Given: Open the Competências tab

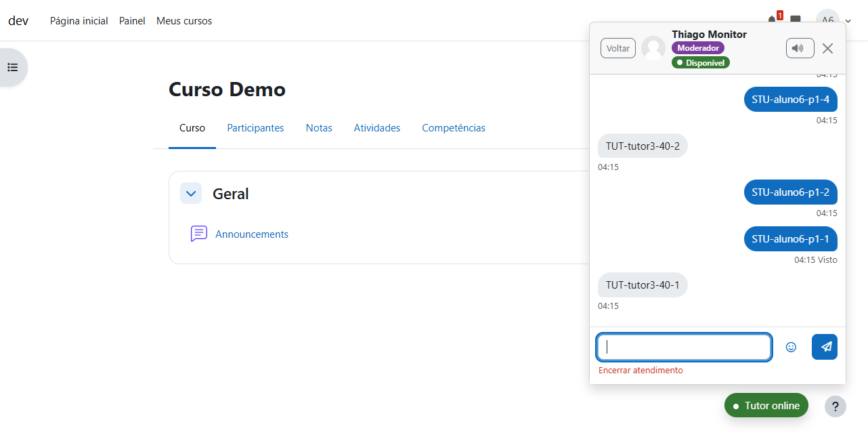Looking at the screenshot, I should (454, 128).
